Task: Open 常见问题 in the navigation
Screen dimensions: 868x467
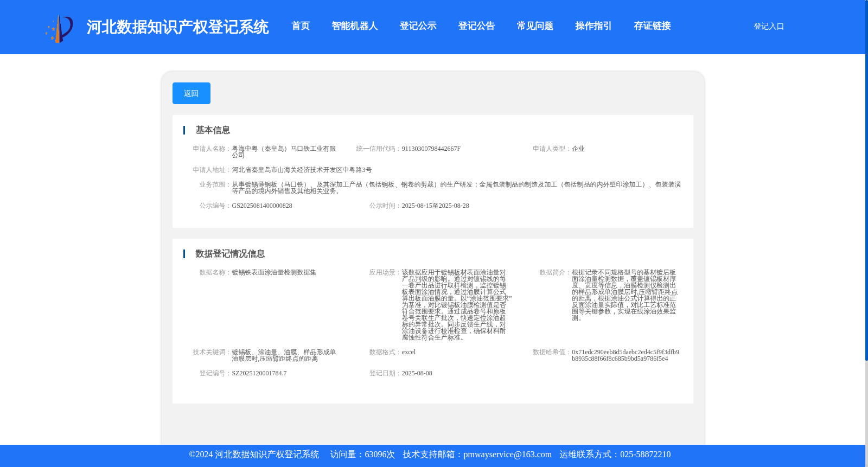Action: (x=535, y=26)
